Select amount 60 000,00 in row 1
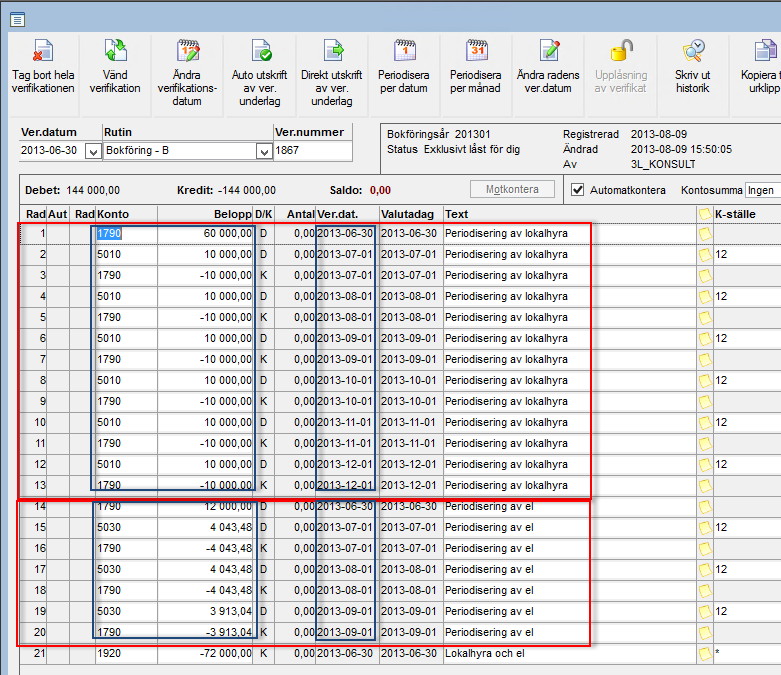The image size is (781, 675). [205, 234]
